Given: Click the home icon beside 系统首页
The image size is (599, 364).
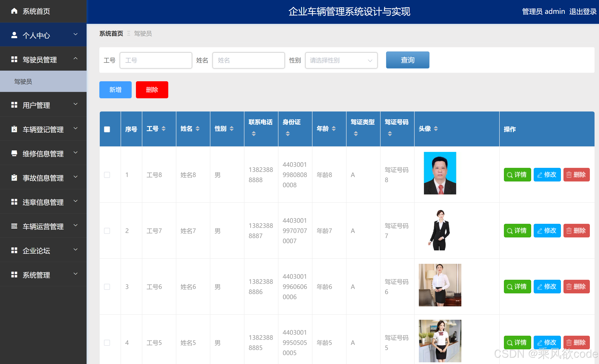Looking at the screenshot, I should (14, 11).
